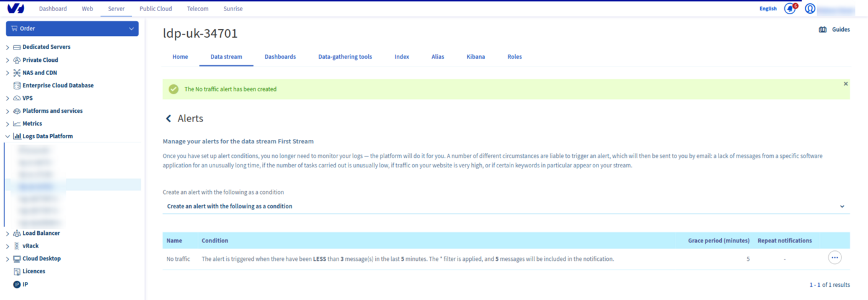Open Public Cloud in top navigation
Screen dimensions: 868x300
tap(156, 9)
